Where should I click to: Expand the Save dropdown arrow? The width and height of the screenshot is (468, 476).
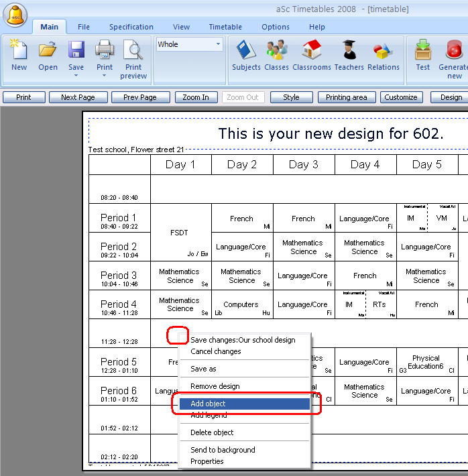(x=76, y=75)
